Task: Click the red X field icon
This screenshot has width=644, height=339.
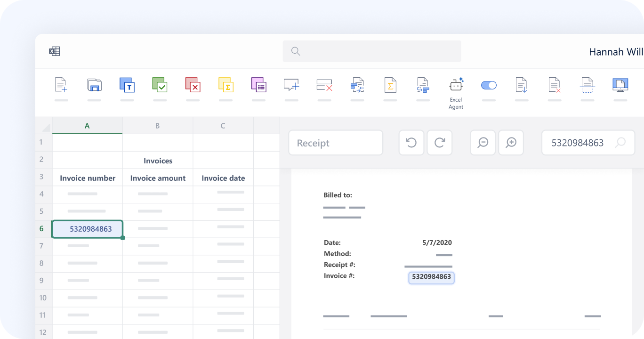Action: [193, 85]
